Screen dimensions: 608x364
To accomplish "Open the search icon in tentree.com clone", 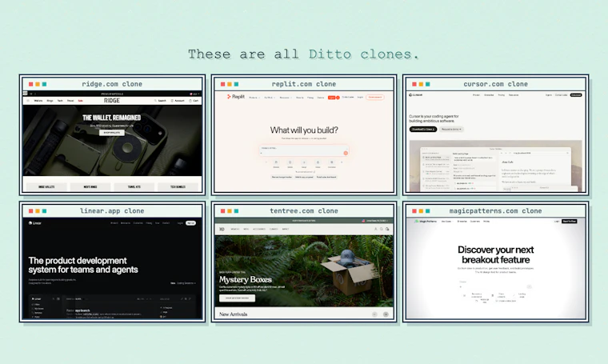I will 382,229.
